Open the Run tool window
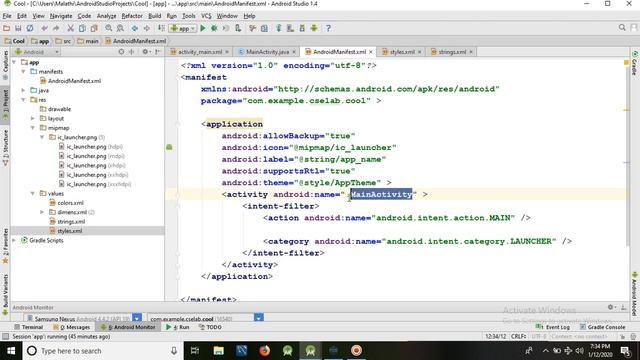 178,327
